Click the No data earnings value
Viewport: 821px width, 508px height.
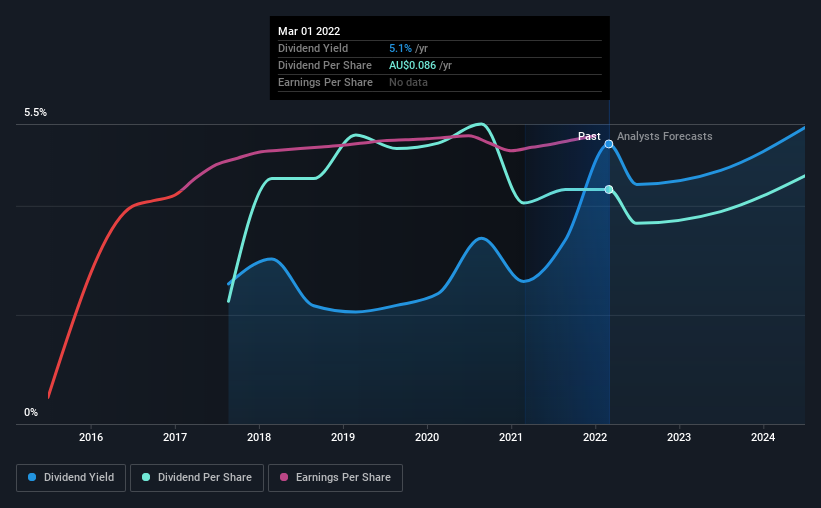pos(408,82)
